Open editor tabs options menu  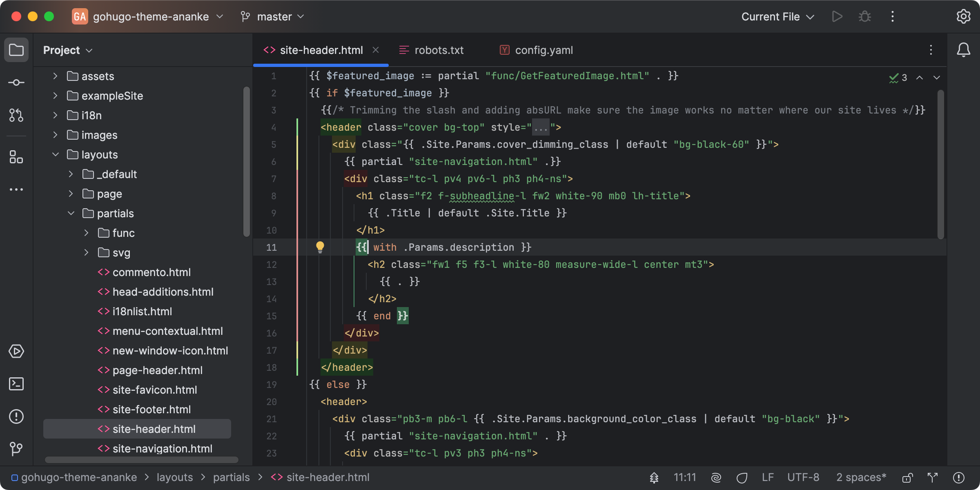(x=931, y=50)
